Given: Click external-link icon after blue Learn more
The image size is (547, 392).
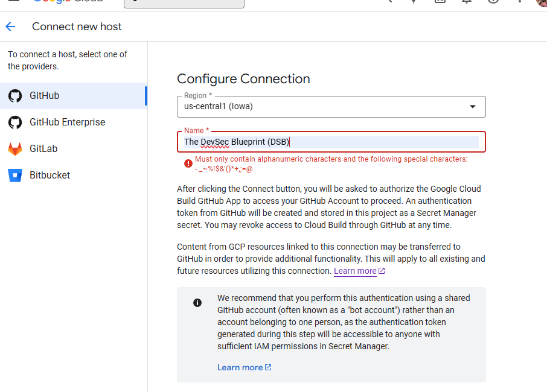Looking at the screenshot, I should pyautogui.click(x=268, y=367).
